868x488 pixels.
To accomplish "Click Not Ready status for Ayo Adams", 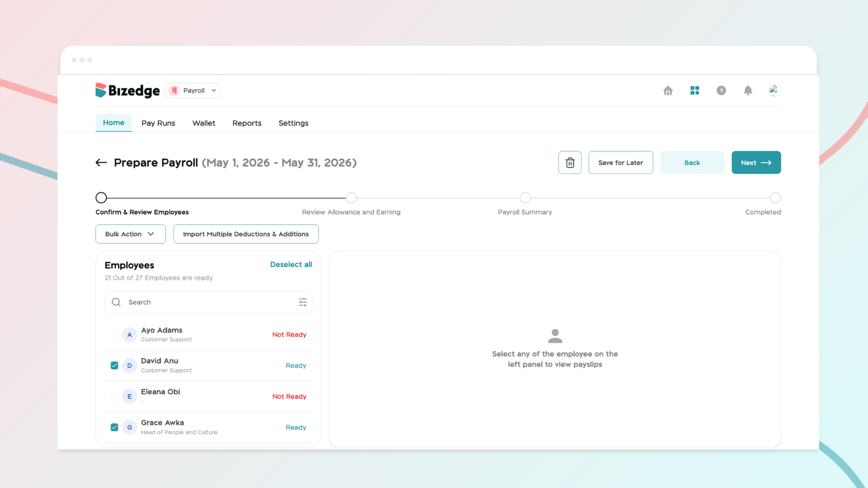I will (x=289, y=335).
